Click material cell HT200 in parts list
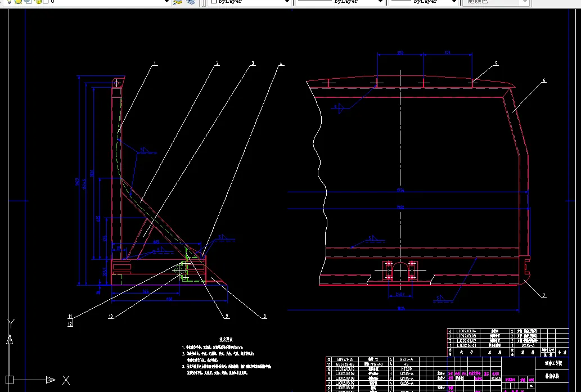581x392 pixels. click(x=407, y=369)
